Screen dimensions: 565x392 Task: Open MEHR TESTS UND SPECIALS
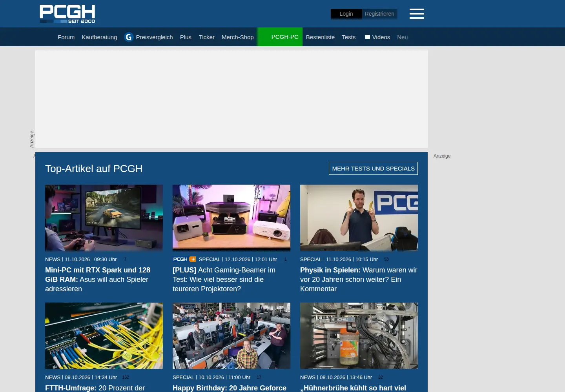click(373, 169)
